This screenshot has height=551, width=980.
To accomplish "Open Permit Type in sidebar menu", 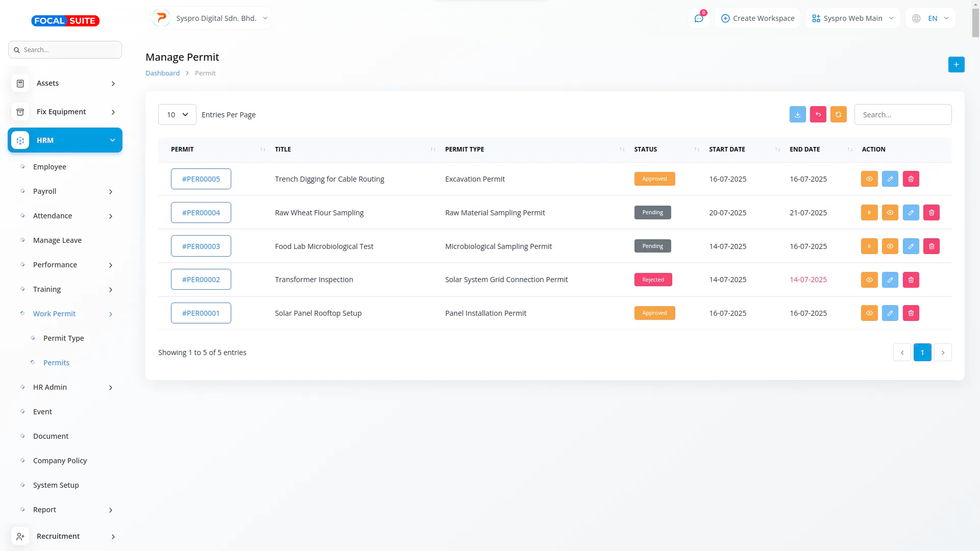I will (x=63, y=338).
